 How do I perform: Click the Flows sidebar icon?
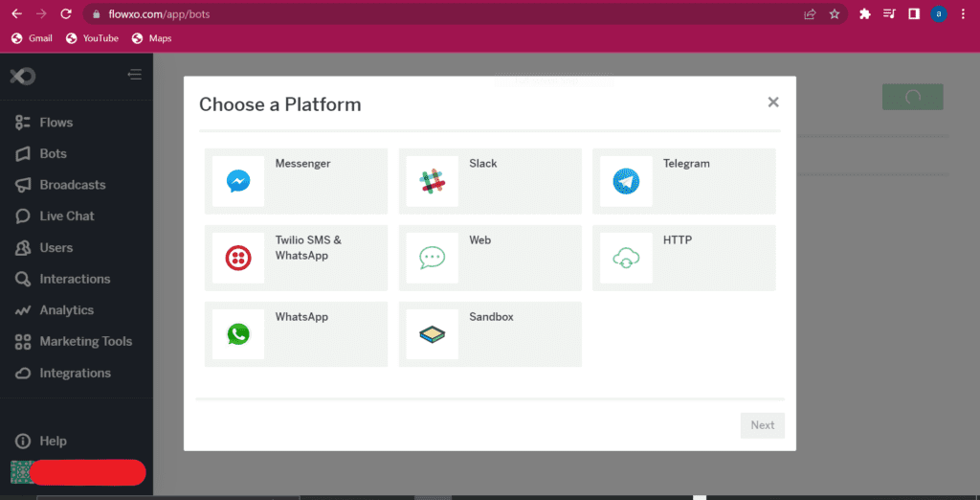23,123
